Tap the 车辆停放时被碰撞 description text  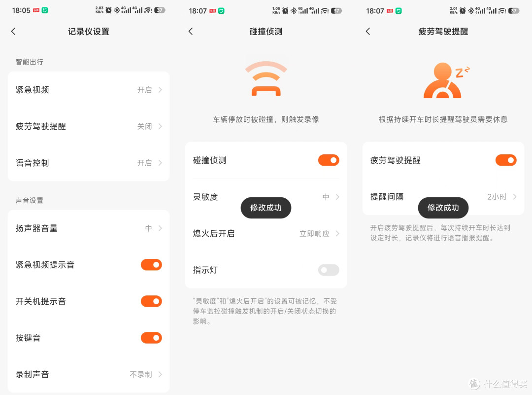click(x=266, y=119)
